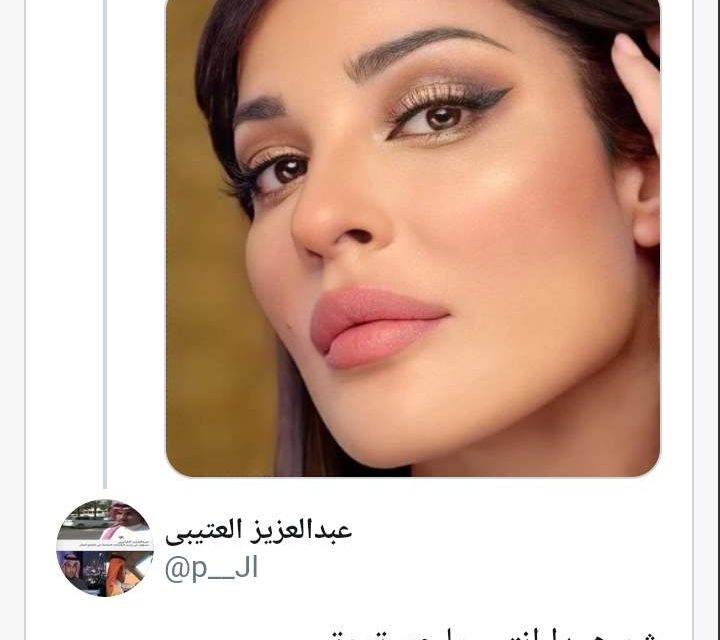Open the attached portrait photo in the tweet
The height and width of the screenshot is (640, 720).
412,238
